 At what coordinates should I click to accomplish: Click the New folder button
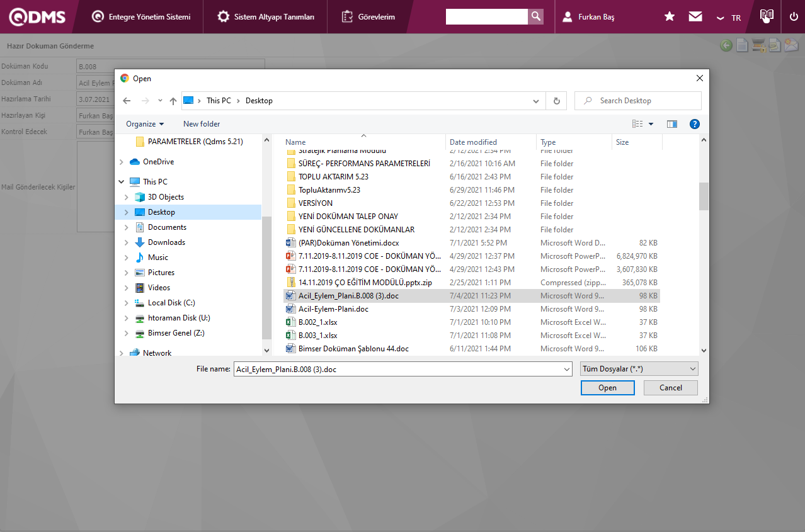tap(202, 124)
